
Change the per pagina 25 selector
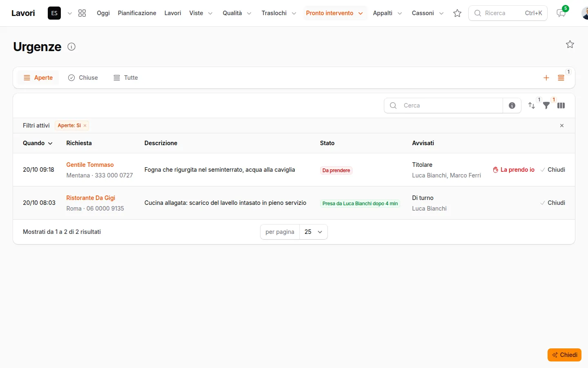[313, 232]
